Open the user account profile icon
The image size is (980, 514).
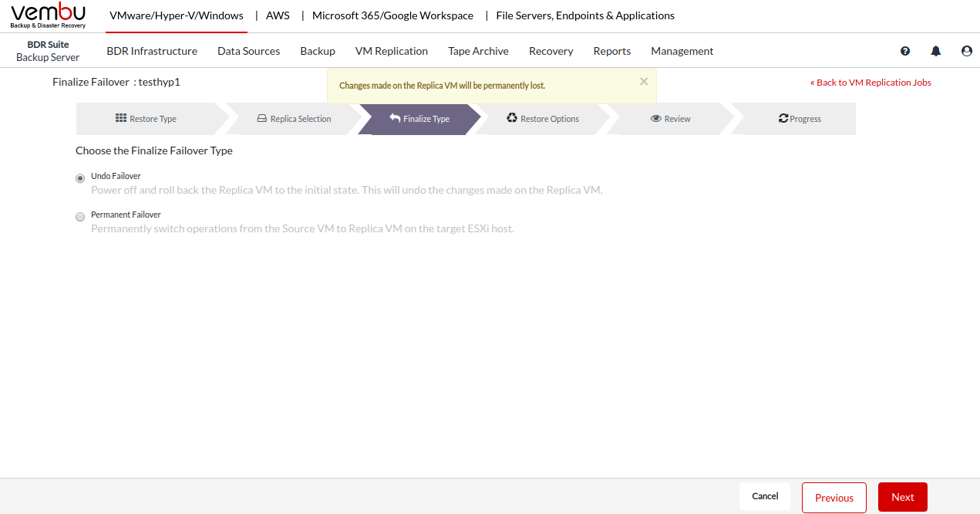point(967,51)
